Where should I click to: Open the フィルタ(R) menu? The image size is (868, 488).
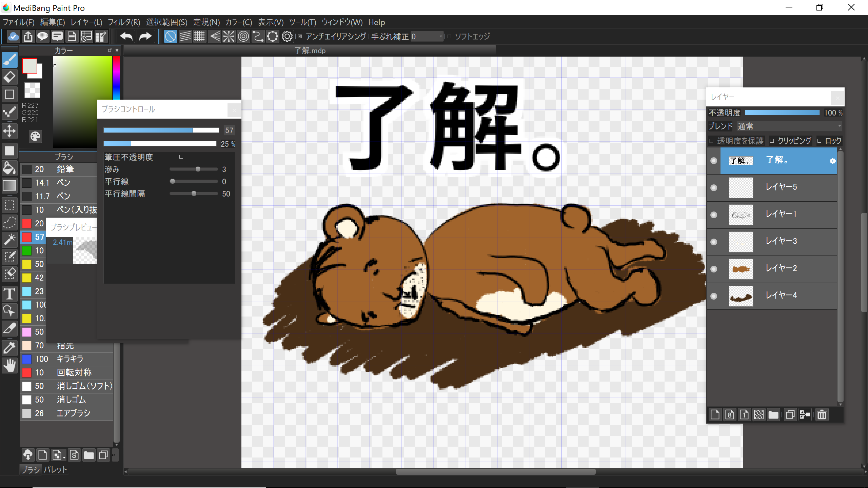point(124,22)
